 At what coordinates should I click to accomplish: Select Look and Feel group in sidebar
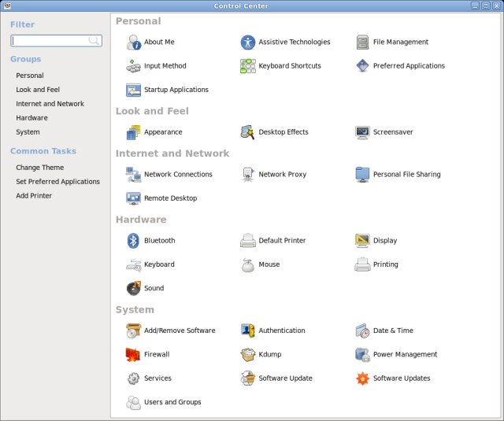click(38, 90)
